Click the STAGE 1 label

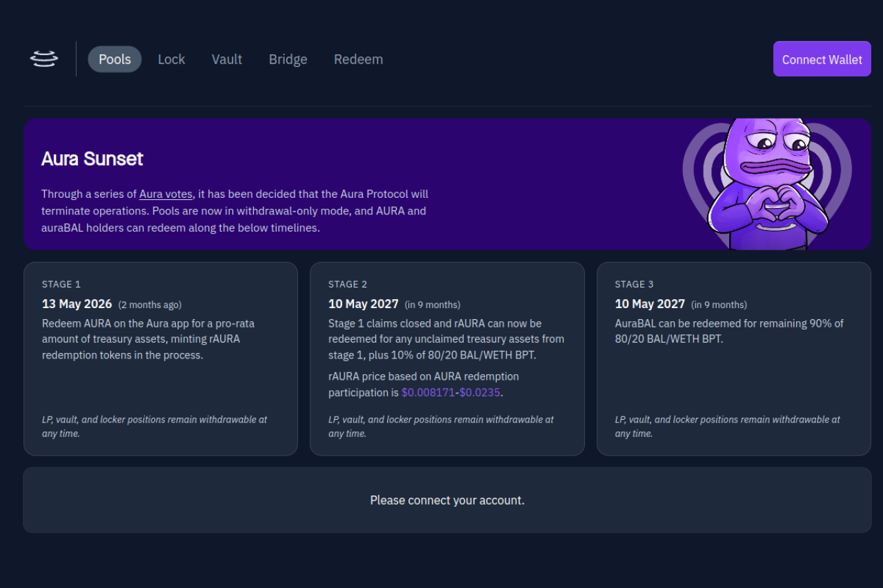coord(61,284)
